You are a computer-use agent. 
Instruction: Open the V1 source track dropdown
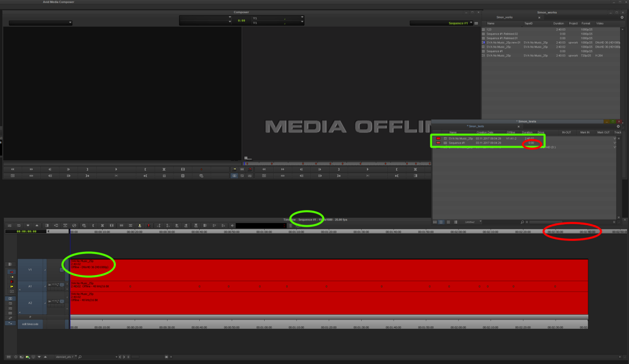302,18
